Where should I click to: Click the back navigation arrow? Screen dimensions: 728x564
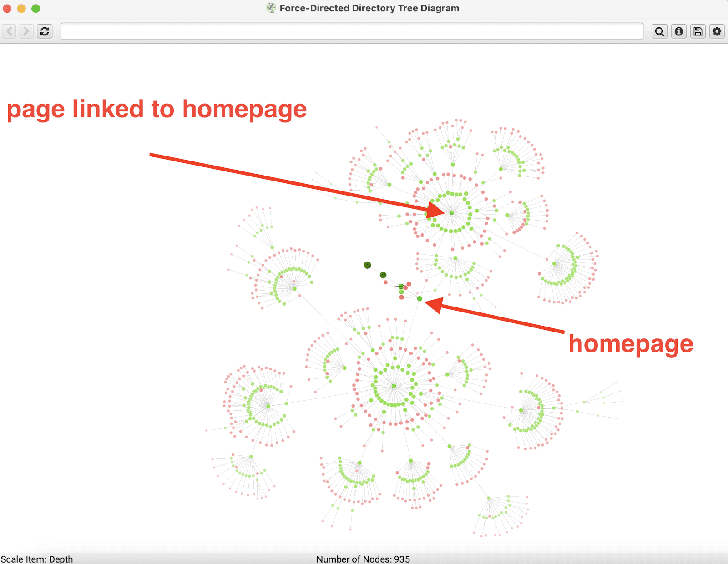click(10, 31)
